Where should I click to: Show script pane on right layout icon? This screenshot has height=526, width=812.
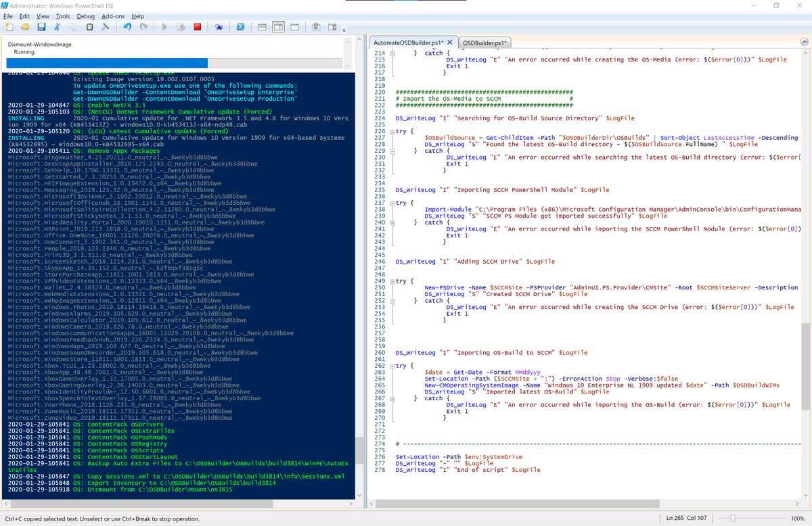278,27
